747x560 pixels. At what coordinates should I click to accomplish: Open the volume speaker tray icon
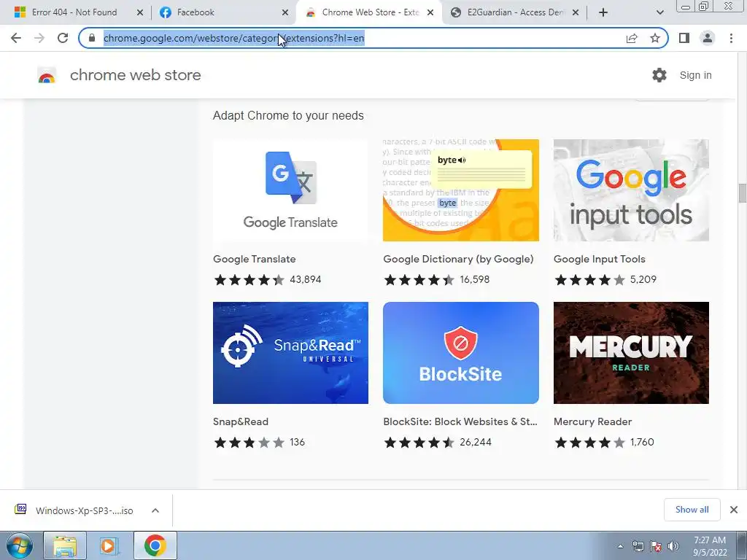(x=673, y=546)
